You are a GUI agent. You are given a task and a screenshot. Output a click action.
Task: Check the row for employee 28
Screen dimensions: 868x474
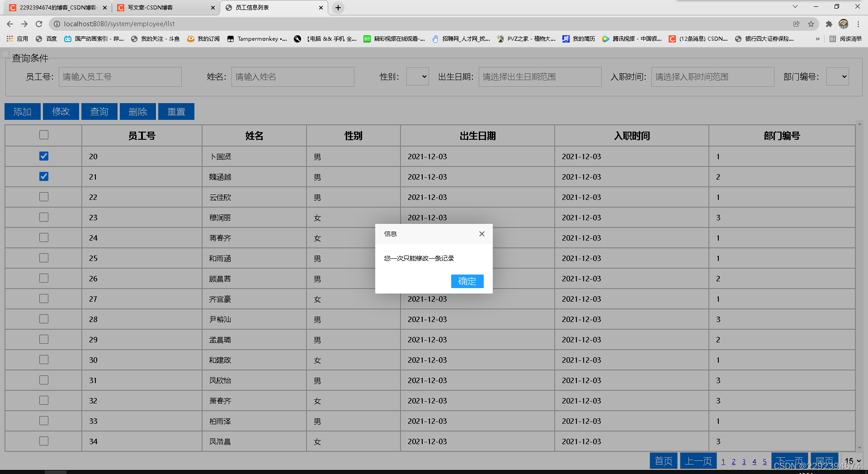(44, 319)
